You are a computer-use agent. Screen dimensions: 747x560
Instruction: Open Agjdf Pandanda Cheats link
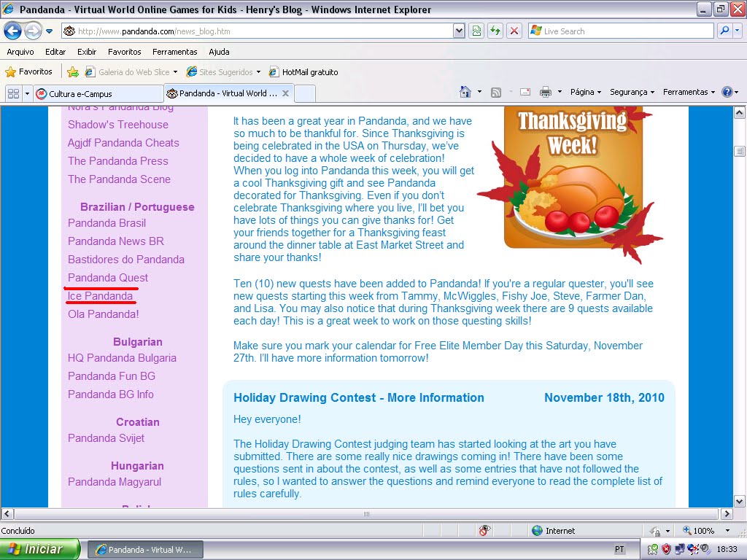(x=123, y=143)
